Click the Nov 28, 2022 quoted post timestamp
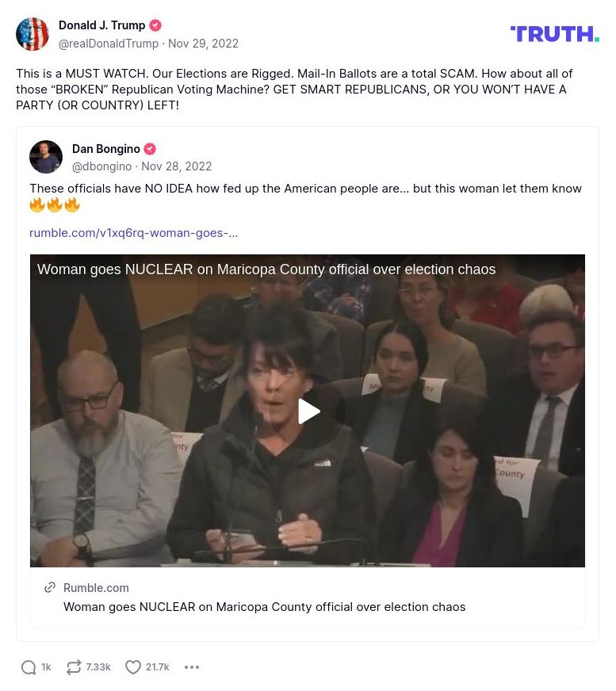Viewport: 616px width, 691px height. (x=176, y=166)
